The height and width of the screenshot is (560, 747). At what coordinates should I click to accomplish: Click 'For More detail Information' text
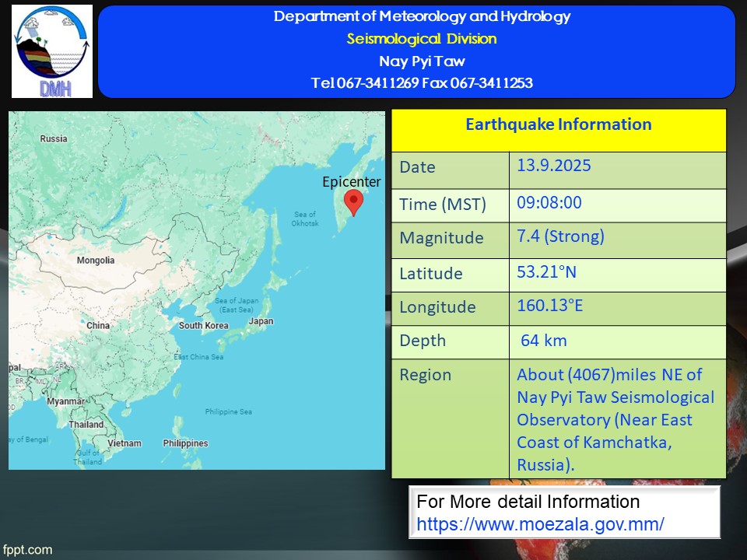click(x=528, y=502)
